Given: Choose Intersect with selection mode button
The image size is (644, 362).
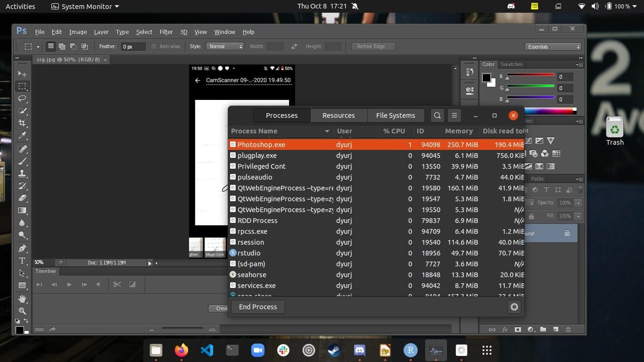Looking at the screenshot, I should coord(84,46).
